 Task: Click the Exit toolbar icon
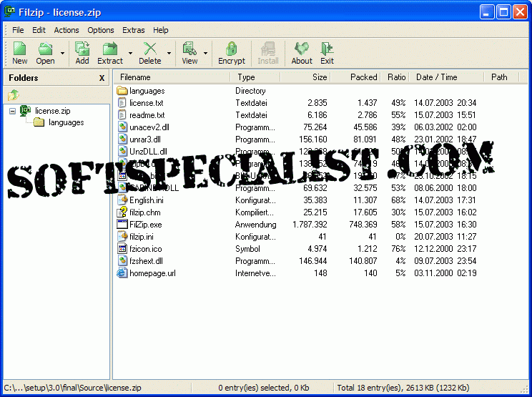click(327, 49)
